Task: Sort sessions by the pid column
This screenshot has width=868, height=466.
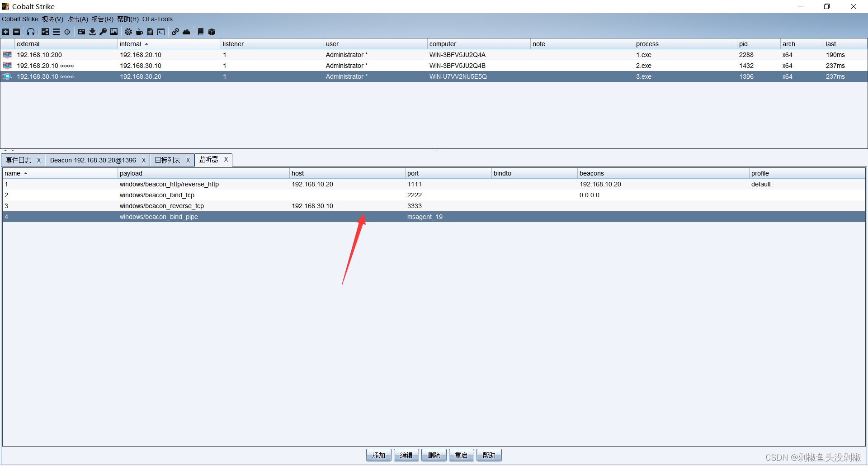Action: (x=759, y=44)
